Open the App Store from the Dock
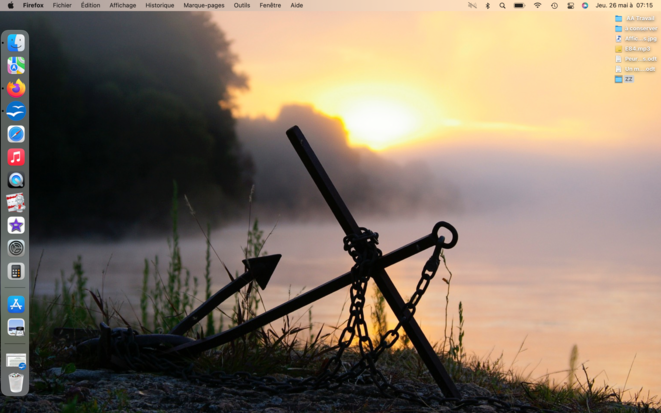This screenshot has height=413, width=661. (x=16, y=304)
